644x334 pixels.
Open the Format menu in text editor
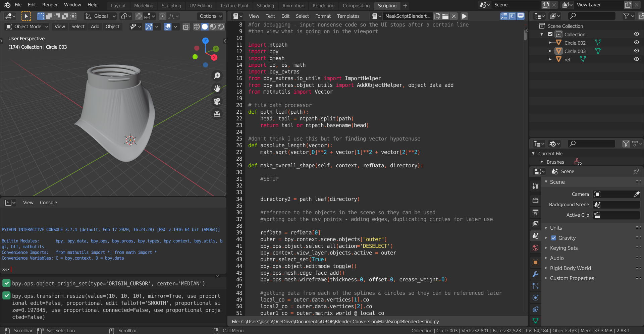pyautogui.click(x=323, y=16)
